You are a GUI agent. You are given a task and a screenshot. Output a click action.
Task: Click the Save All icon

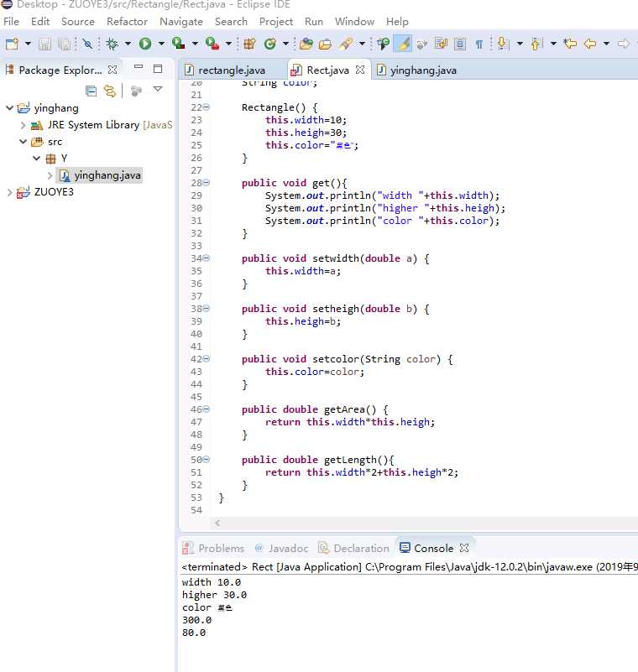coord(65,44)
